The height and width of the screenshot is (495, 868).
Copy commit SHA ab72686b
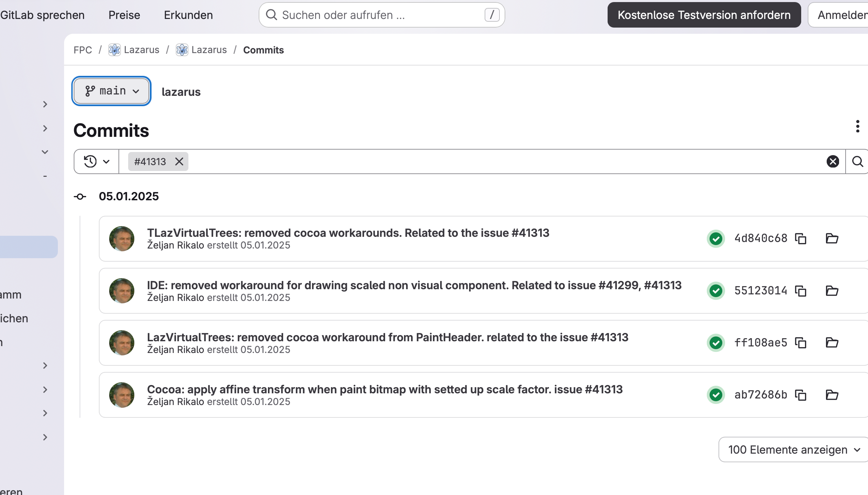[800, 395]
